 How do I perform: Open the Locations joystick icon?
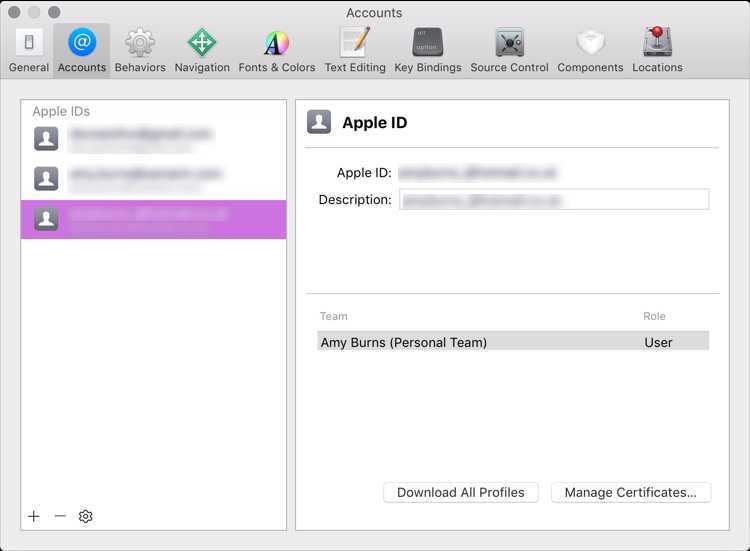[x=658, y=41]
